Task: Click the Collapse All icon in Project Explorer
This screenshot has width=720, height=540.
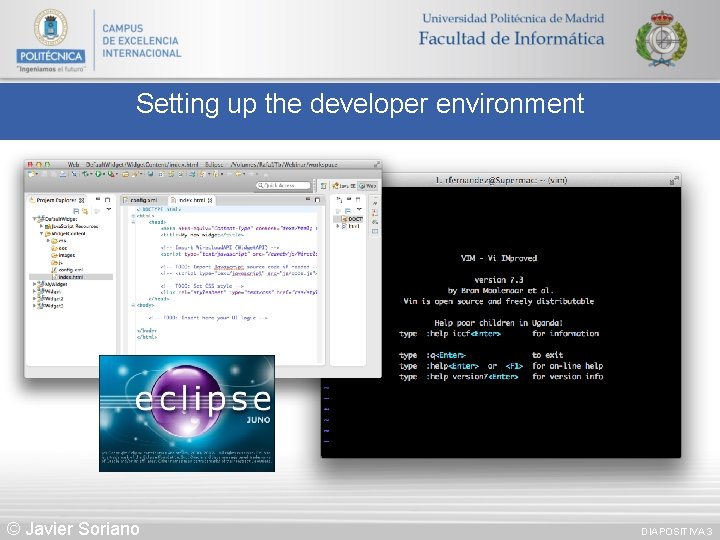Action: click(x=76, y=211)
